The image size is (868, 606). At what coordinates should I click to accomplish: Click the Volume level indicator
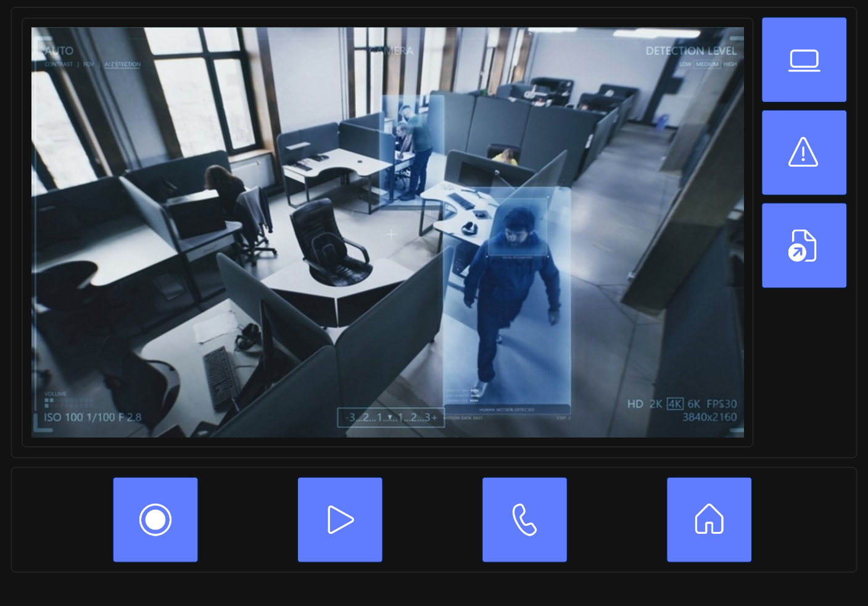56,401
